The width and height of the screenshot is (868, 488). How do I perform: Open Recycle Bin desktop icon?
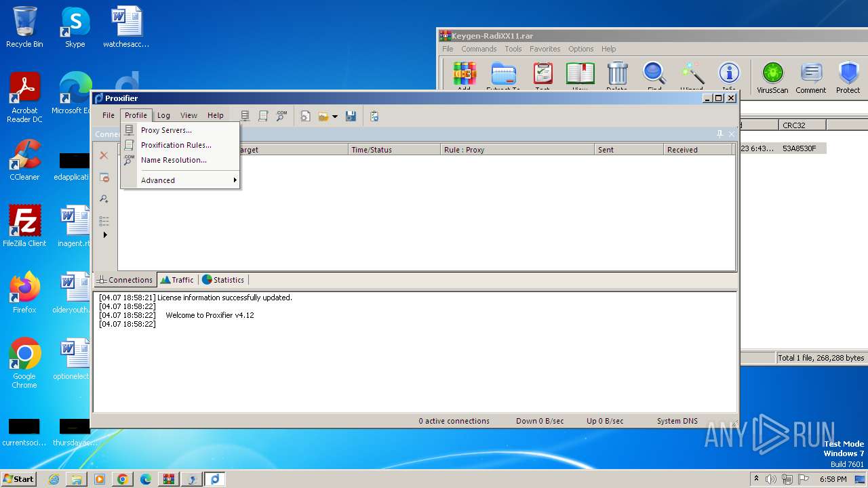[x=24, y=28]
